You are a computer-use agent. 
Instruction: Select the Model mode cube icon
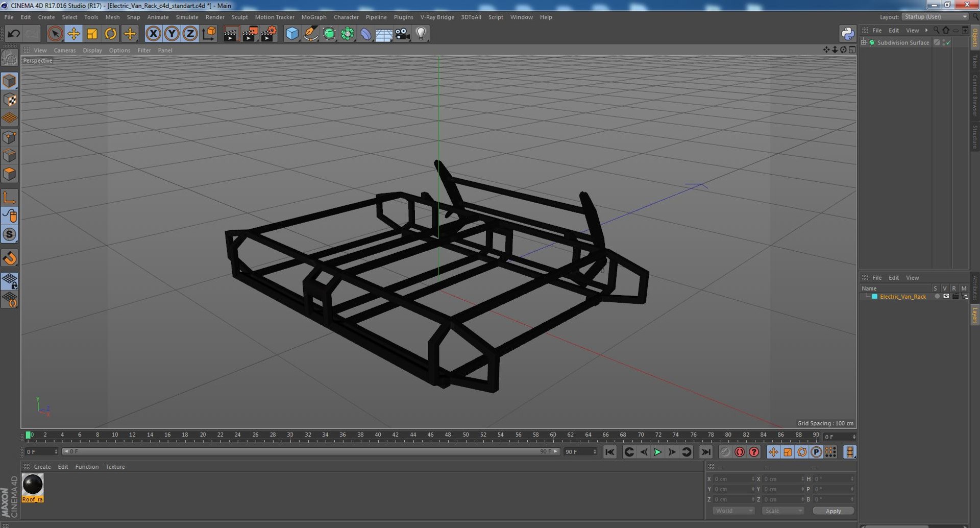(x=10, y=81)
